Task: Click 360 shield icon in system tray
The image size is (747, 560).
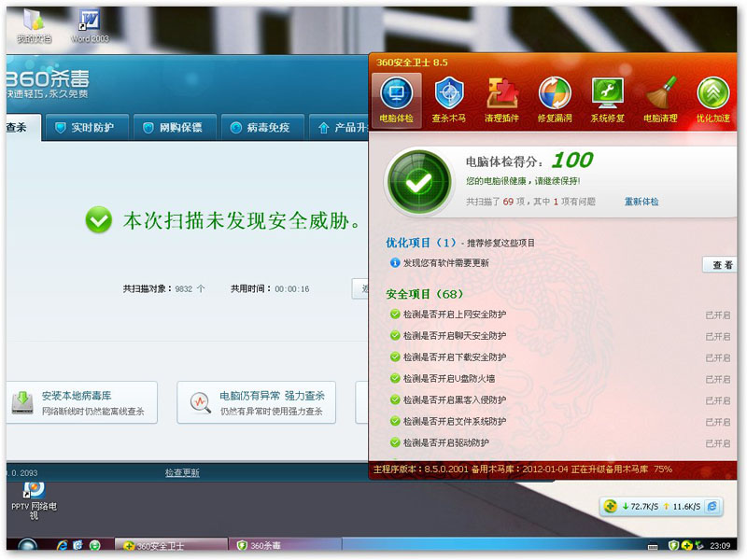Action: point(673,546)
